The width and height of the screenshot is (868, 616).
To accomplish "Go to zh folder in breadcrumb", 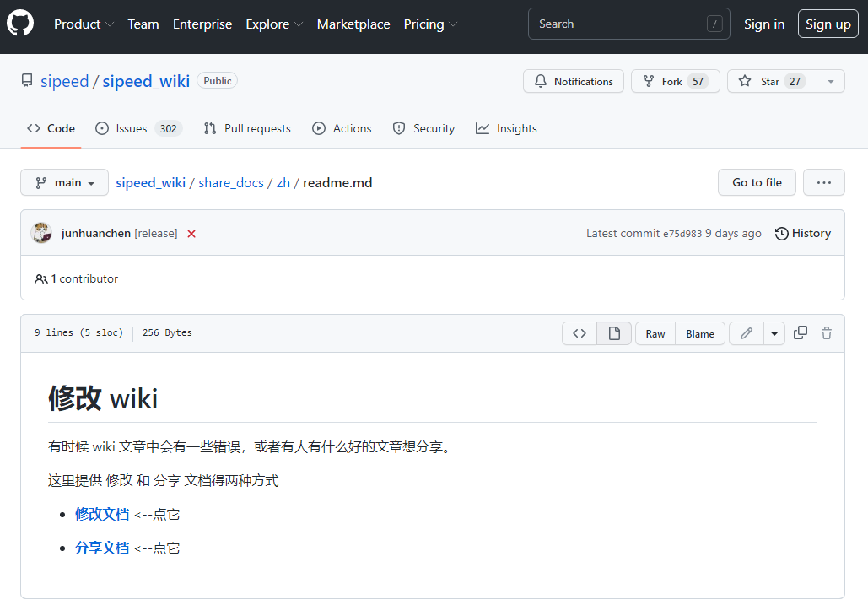I will tap(283, 183).
